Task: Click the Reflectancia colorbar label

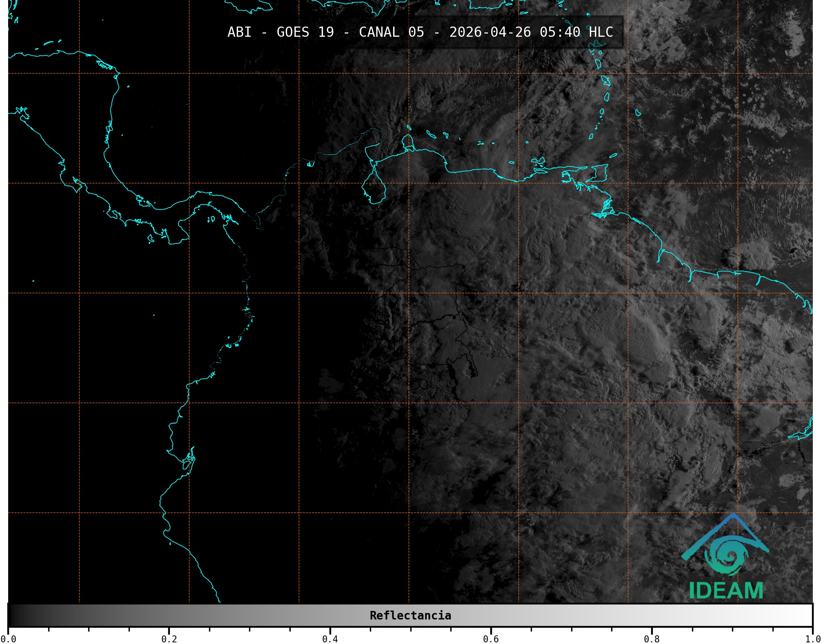Action: click(410, 615)
